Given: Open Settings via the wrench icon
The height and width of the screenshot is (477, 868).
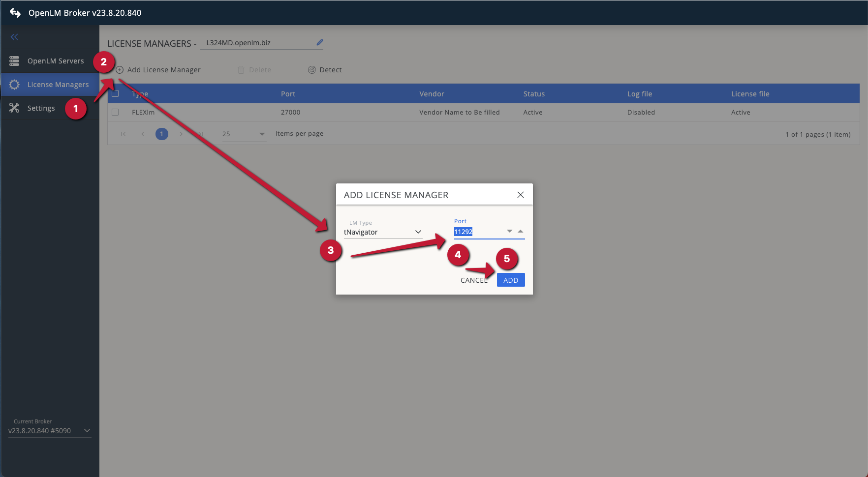Looking at the screenshot, I should [14, 108].
